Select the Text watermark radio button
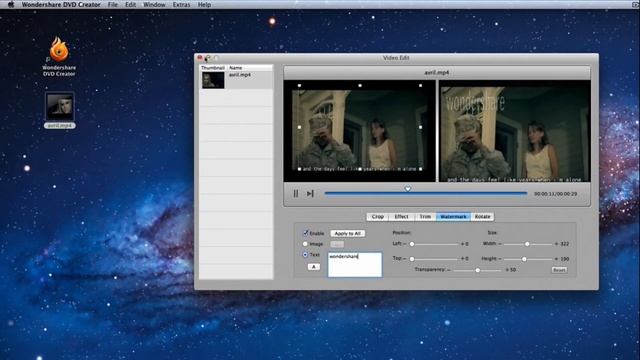 305,254
